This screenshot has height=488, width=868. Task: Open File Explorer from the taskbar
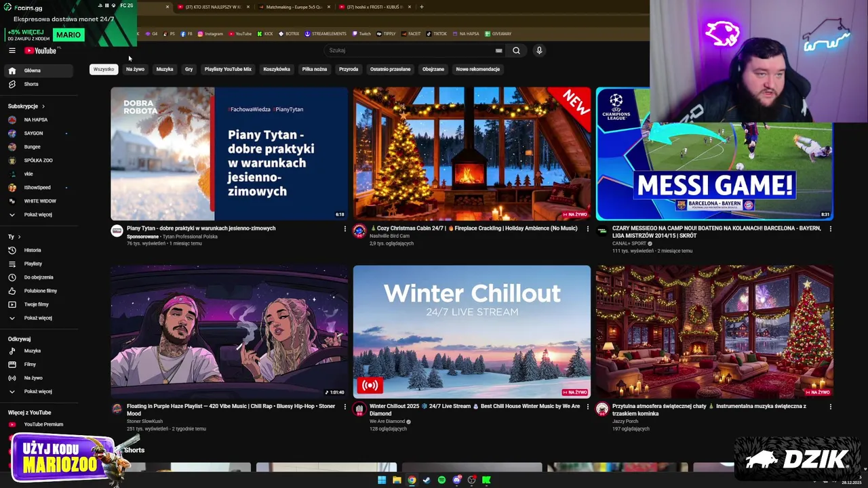pyautogui.click(x=397, y=480)
